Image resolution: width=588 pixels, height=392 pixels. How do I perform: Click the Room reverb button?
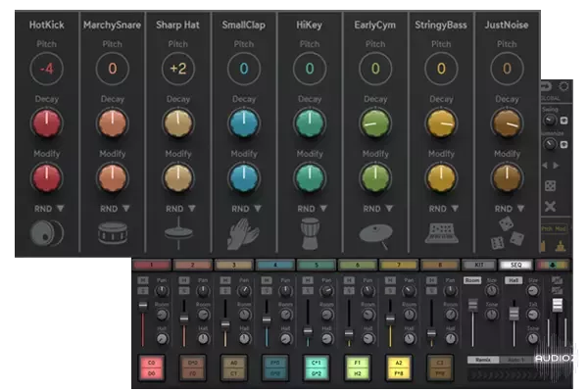coord(472,280)
